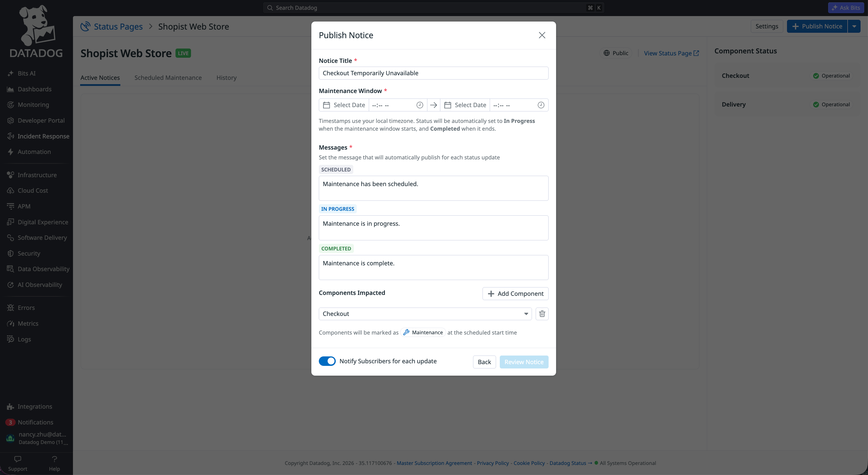Click the Status Pages breadcrumb
Screen dimensions: 868x475
[x=118, y=27]
